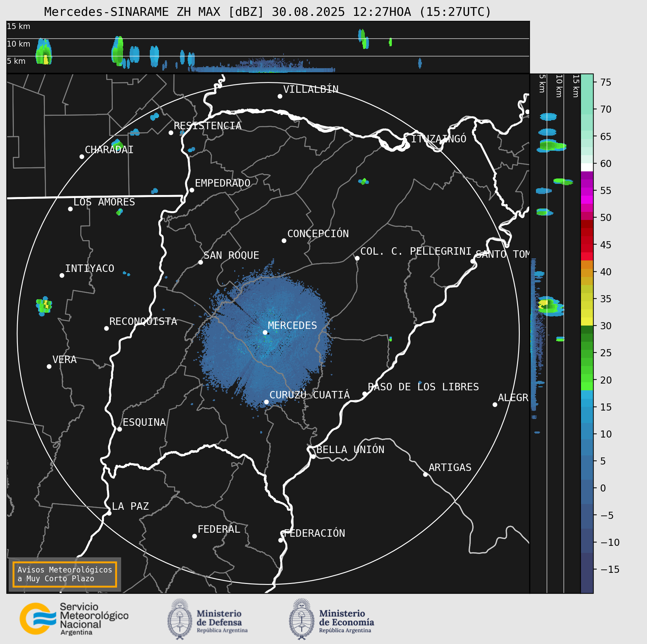Click the 60 dBZ white band on colorbar
Viewport: 647px width, 644px height.
587,167
